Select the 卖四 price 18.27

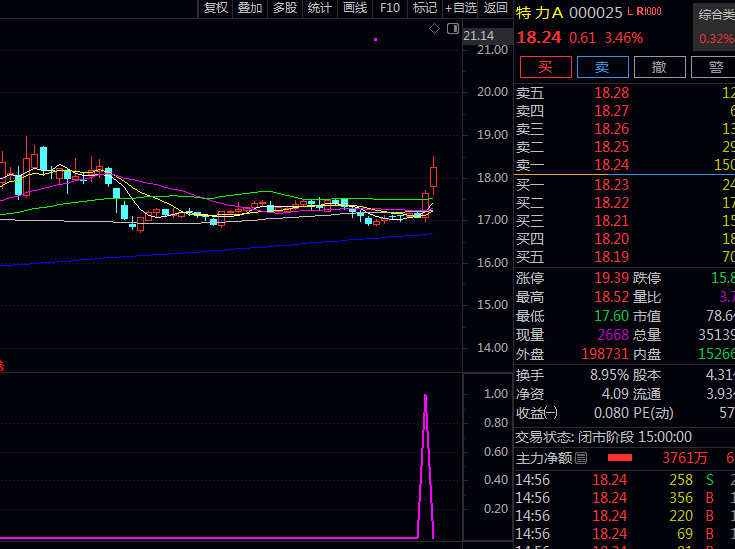point(612,111)
